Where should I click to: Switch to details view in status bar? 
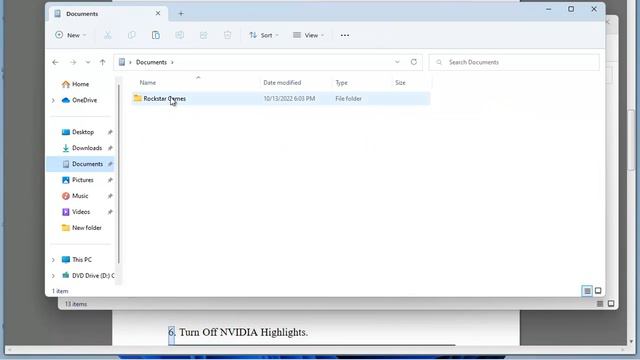click(x=587, y=291)
